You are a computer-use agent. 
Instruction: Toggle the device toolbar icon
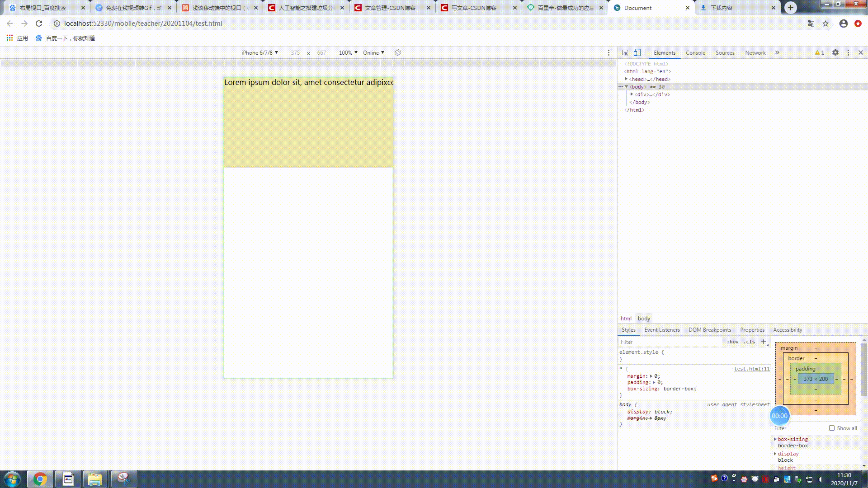coord(637,53)
